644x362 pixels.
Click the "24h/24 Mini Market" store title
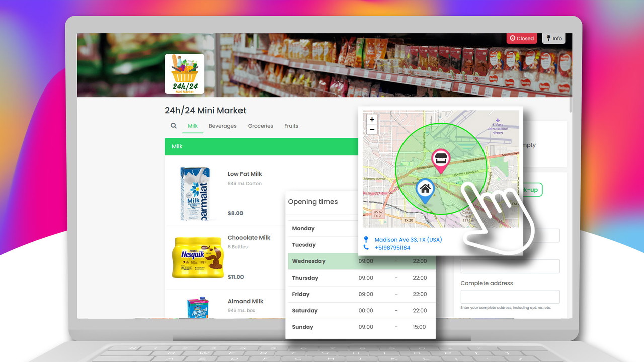(x=205, y=110)
